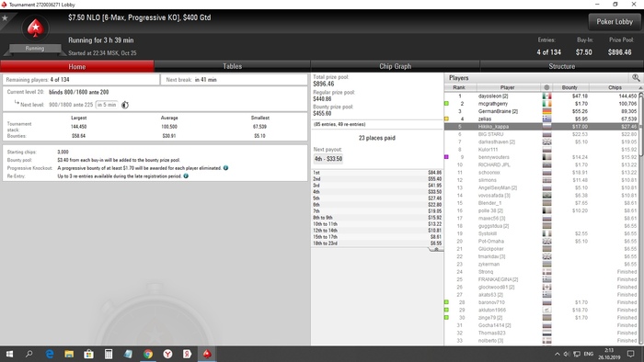644x362 pixels.
Task: Sort players by Rank column
Action: [459, 87]
